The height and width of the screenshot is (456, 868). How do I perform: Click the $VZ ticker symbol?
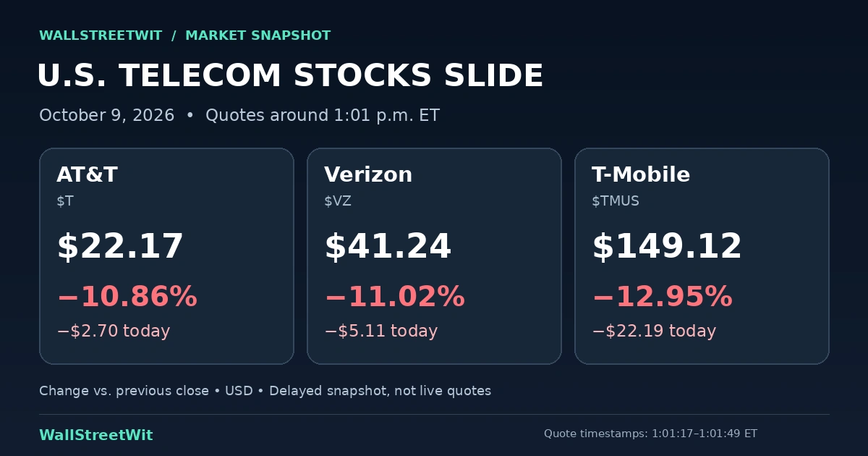point(338,201)
